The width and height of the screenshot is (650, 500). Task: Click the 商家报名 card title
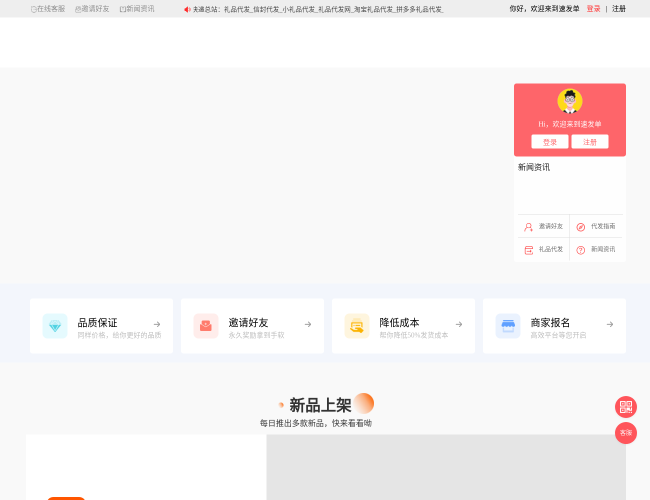pos(550,323)
